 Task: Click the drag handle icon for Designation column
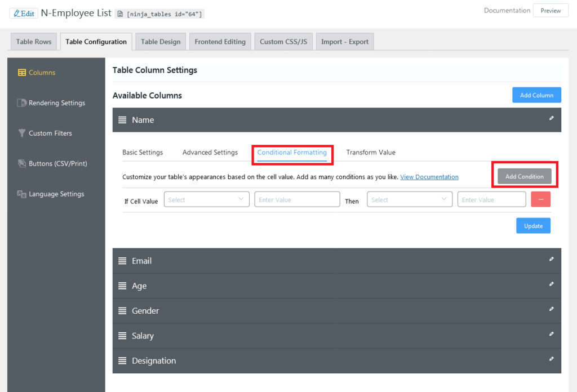point(122,361)
